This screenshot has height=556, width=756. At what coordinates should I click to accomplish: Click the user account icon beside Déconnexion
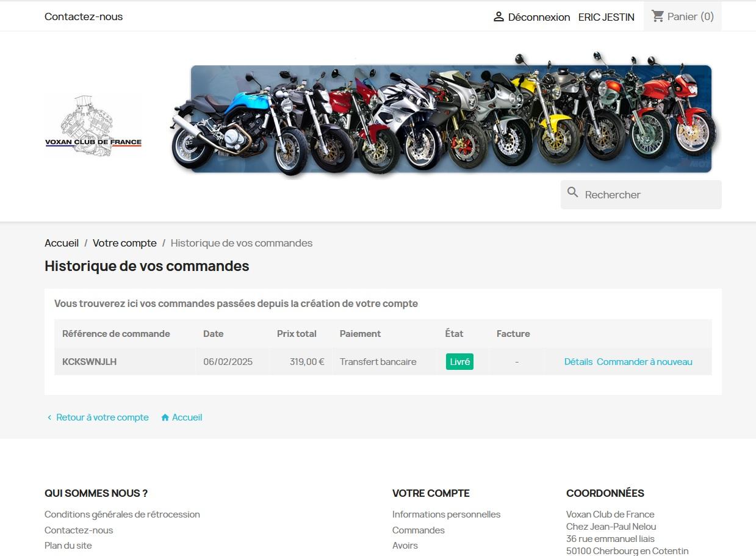tap(499, 17)
